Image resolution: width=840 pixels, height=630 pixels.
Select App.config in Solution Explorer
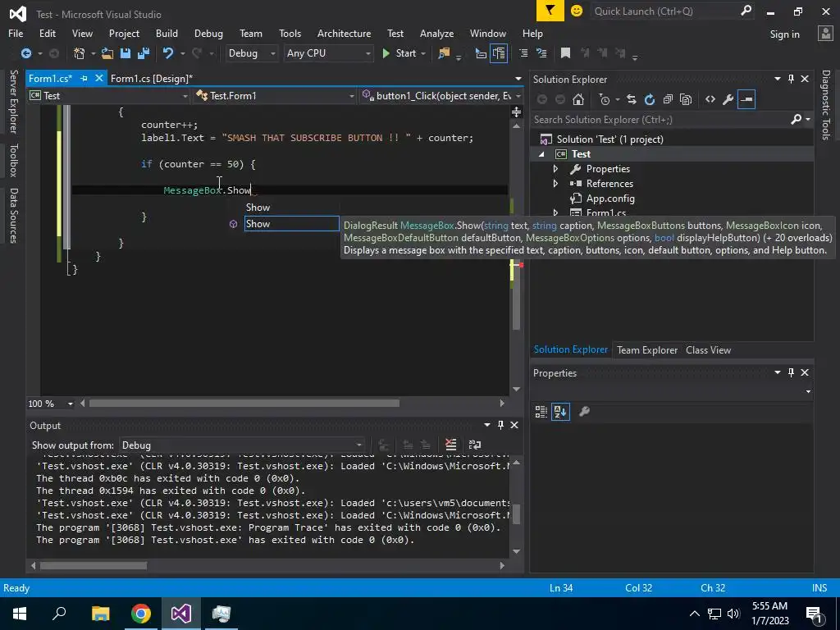tap(610, 199)
